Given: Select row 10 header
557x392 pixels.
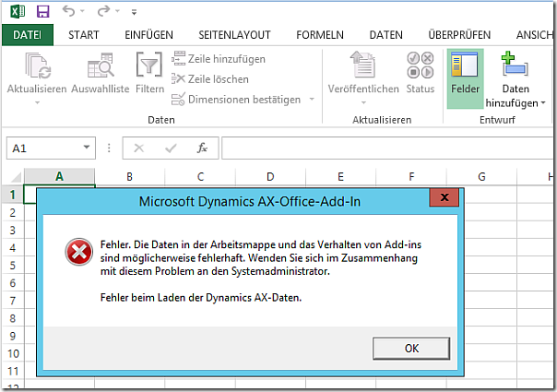Looking at the screenshot, I should pos(13,353).
